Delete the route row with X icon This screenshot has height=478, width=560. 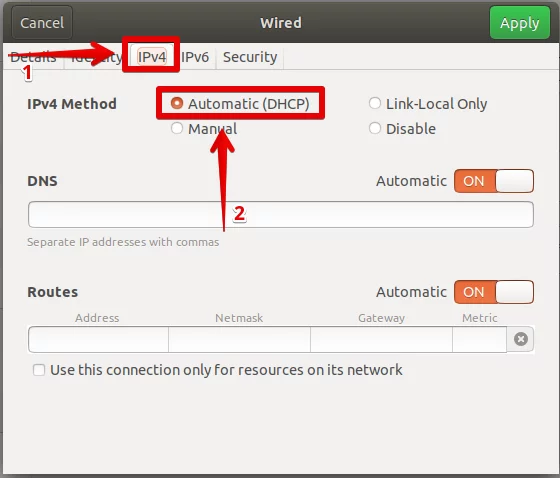[521, 339]
